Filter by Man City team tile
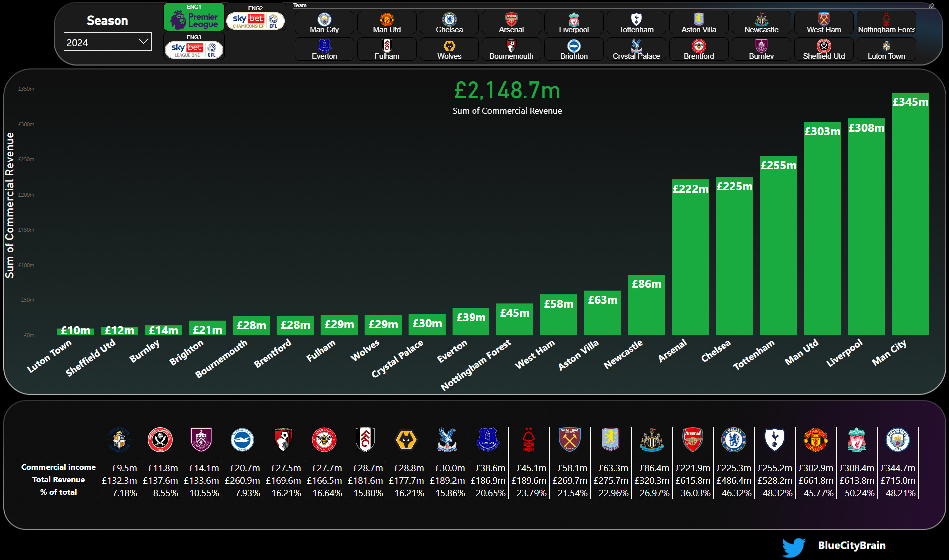This screenshot has width=949, height=560. pyautogui.click(x=324, y=23)
